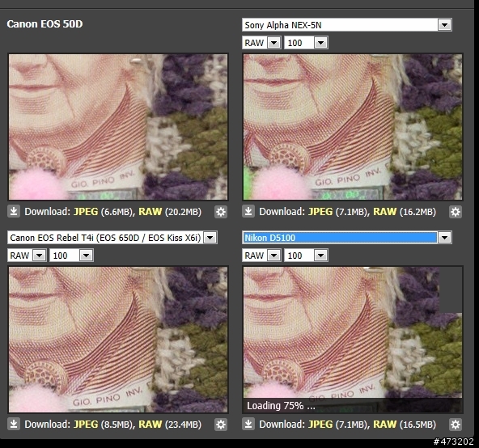Click download icon under Nikon D5100 image

248,424
